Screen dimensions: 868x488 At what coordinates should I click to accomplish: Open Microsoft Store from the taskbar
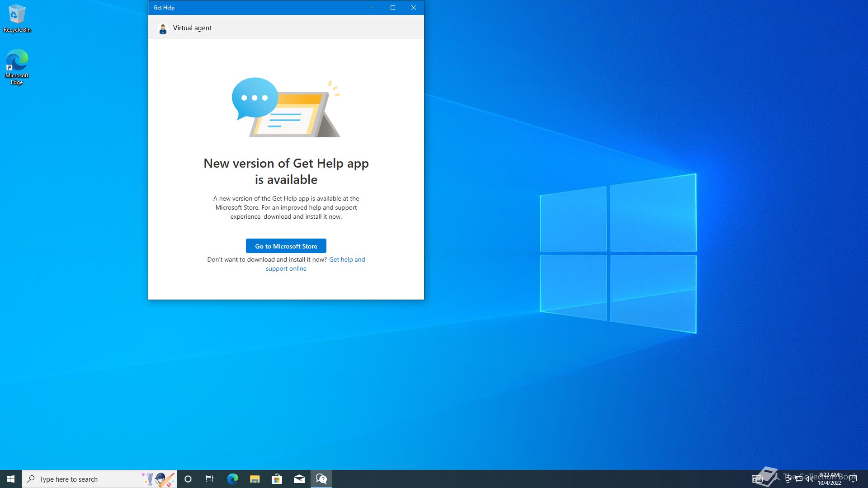coord(277,479)
